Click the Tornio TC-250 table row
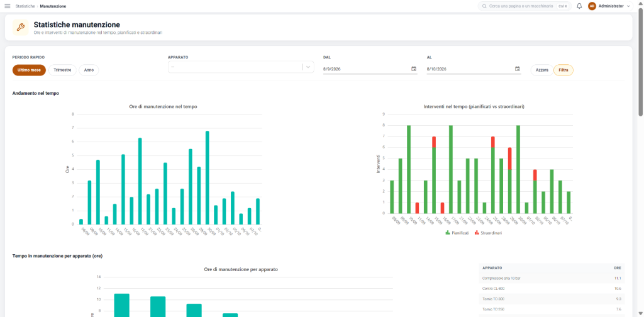This screenshot has height=317, width=644. coord(552,309)
